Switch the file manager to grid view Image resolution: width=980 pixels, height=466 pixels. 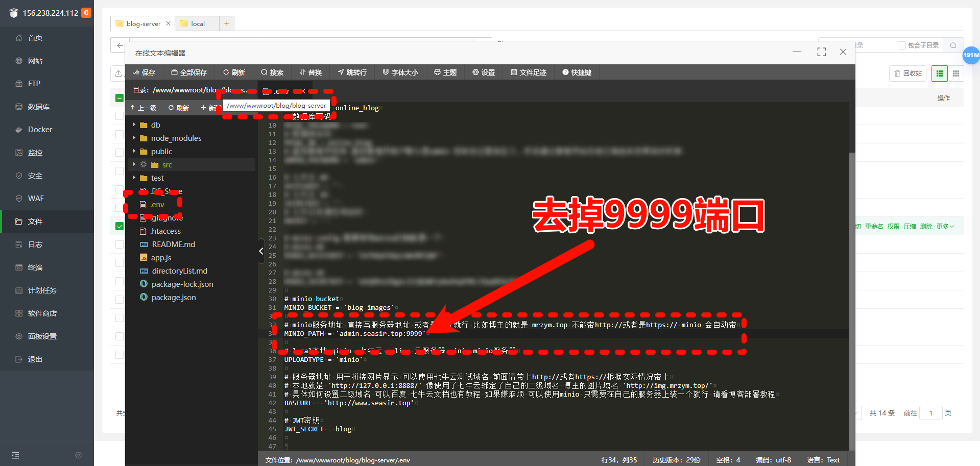pyautogui.click(x=956, y=73)
